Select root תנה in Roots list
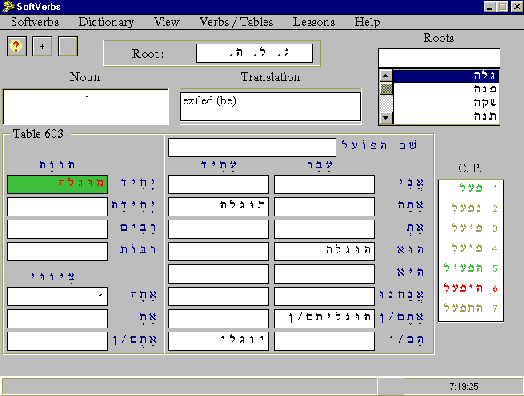524x396 pixels. tap(446, 116)
